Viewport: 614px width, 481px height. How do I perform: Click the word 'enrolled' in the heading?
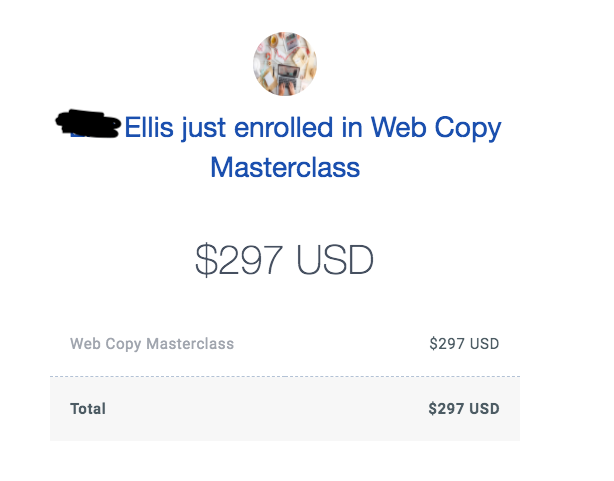click(284, 128)
